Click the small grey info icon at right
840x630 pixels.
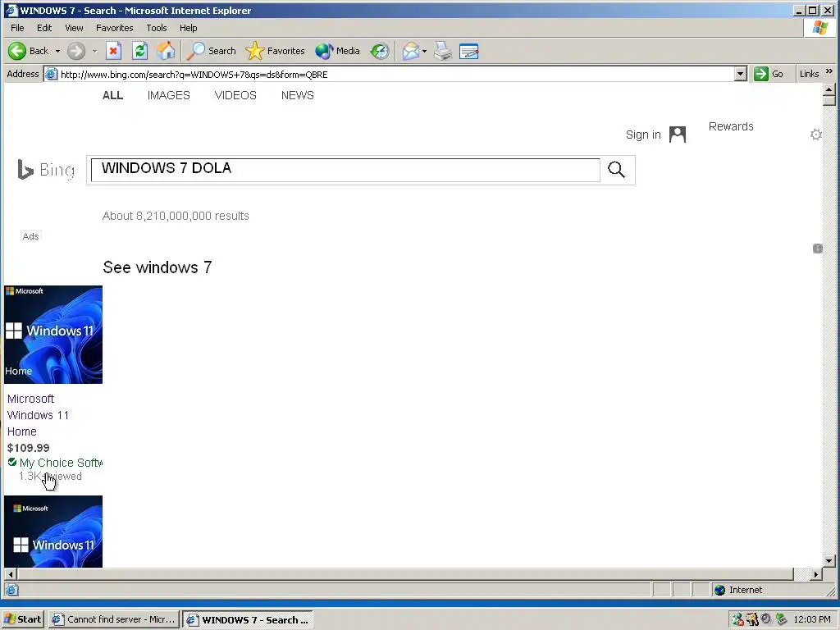(818, 248)
